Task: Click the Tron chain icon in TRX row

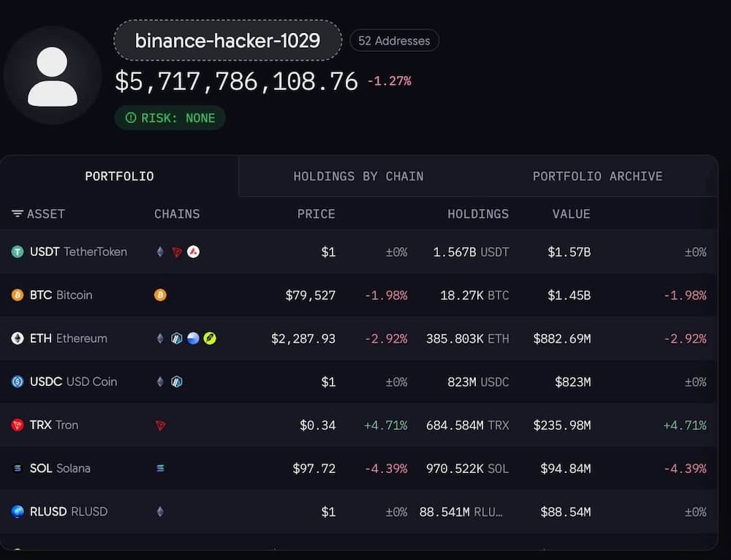Action: click(160, 425)
